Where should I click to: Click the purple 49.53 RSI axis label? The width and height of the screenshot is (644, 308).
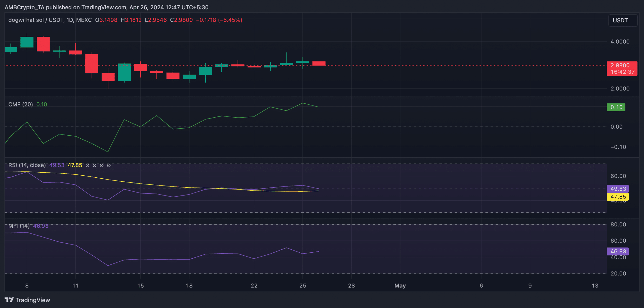click(x=618, y=189)
